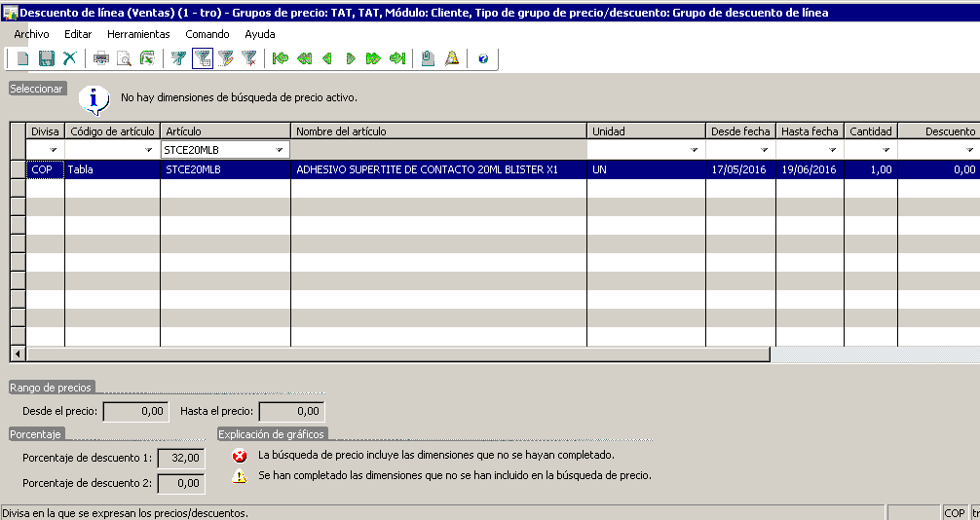Open the Herramientas menu

click(138, 34)
